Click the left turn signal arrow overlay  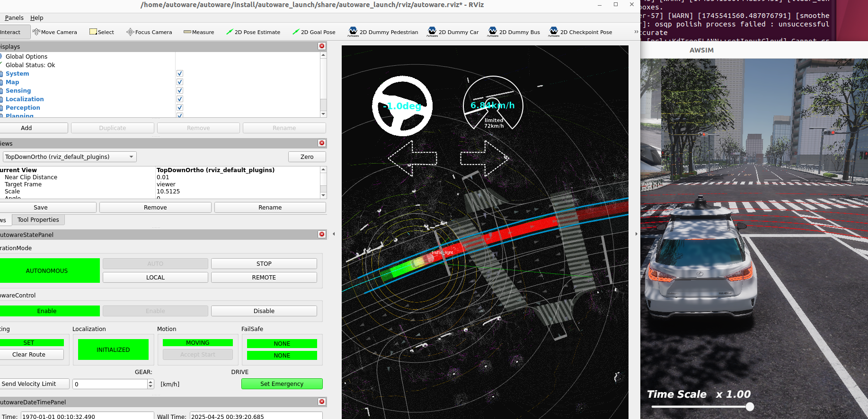click(x=412, y=158)
